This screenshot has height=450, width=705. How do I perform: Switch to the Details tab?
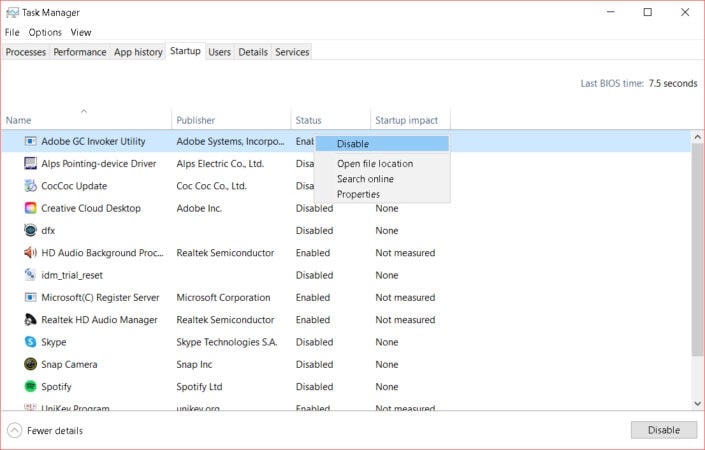pos(253,52)
